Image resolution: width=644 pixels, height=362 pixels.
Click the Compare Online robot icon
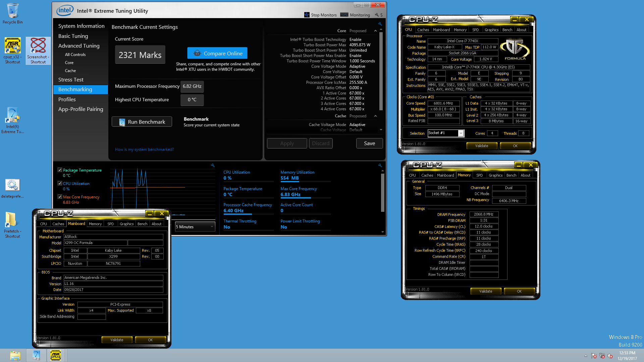tap(197, 53)
